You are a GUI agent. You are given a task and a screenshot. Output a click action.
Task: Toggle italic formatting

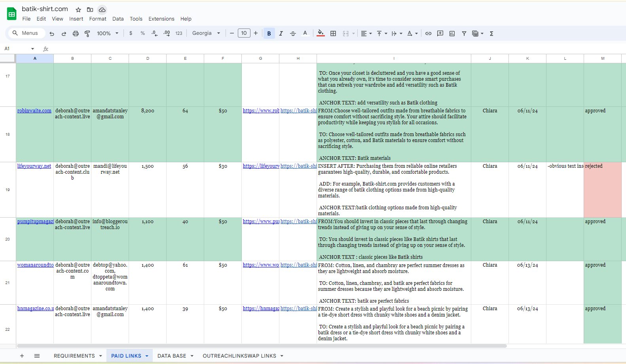[x=281, y=34]
